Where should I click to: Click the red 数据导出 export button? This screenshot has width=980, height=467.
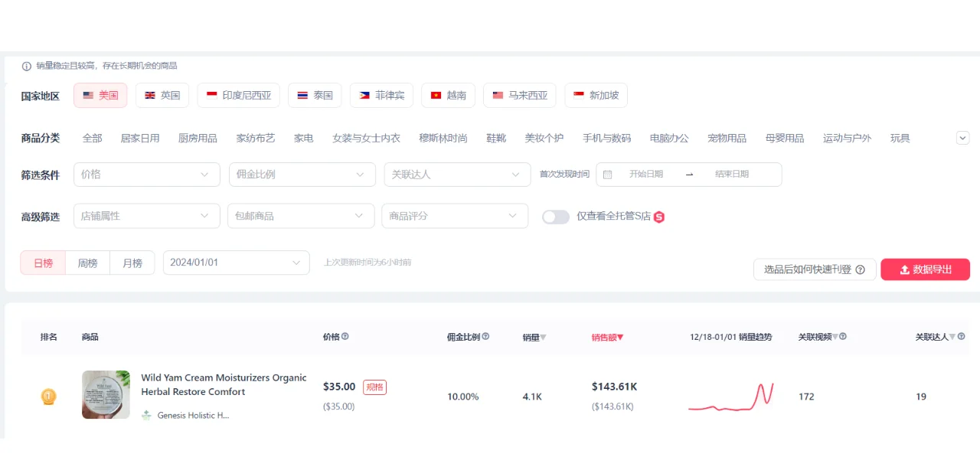coord(925,269)
